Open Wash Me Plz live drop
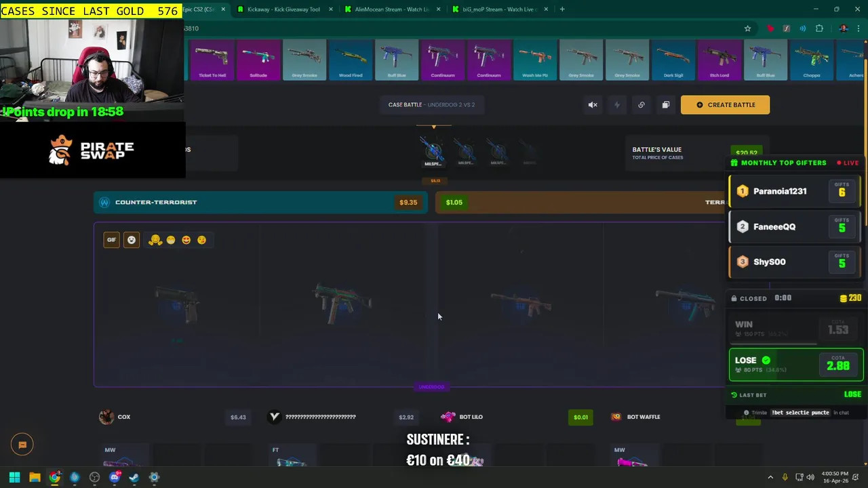This screenshot has height=488, width=868. click(535, 60)
